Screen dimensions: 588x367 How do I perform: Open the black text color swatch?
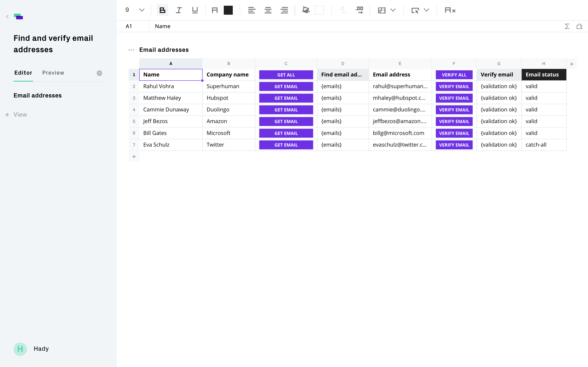tap(228, 10)
